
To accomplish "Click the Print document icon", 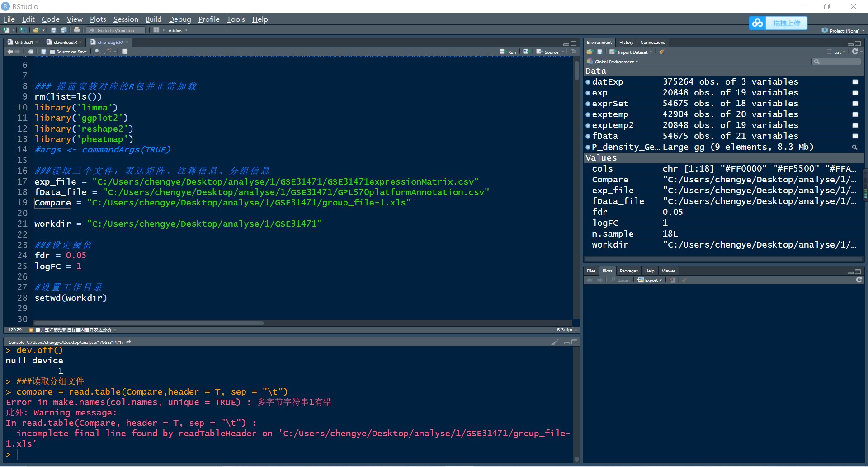I will coord(77,30).
